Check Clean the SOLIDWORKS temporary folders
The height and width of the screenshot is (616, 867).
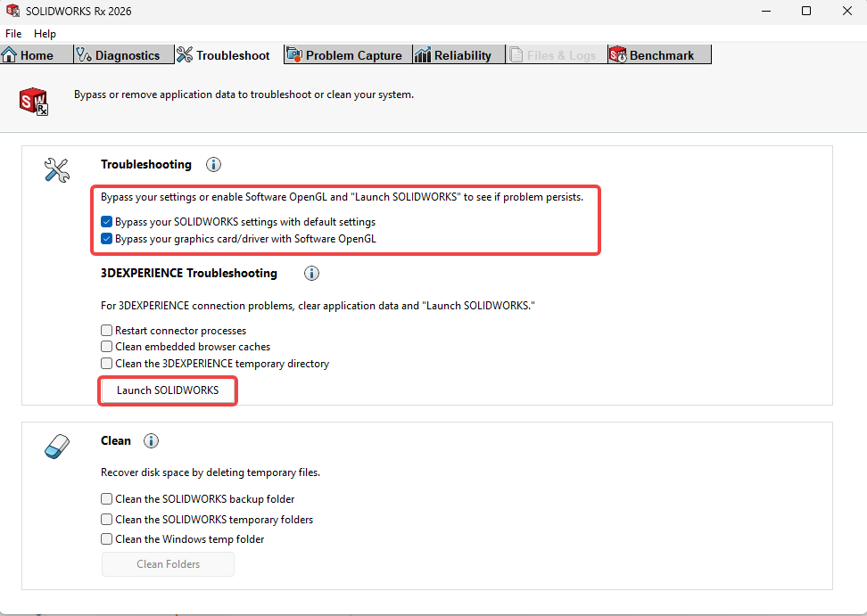coord(107,520)
